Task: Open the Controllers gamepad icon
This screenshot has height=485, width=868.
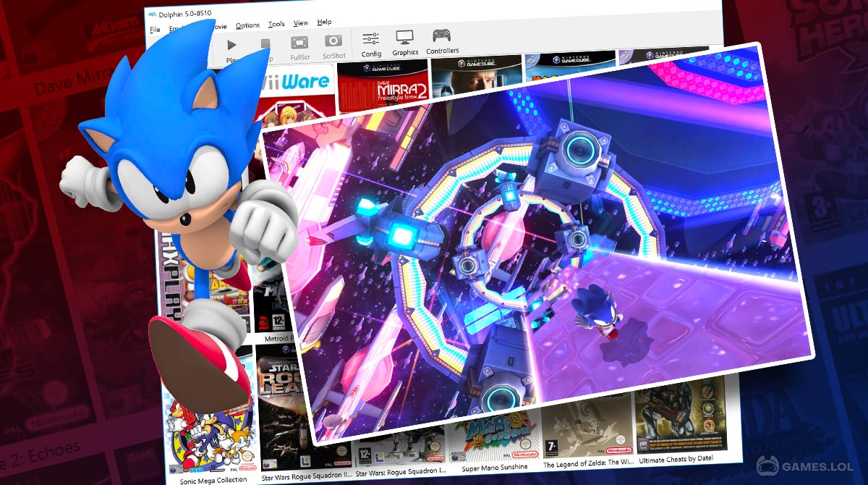Action: 441,35
